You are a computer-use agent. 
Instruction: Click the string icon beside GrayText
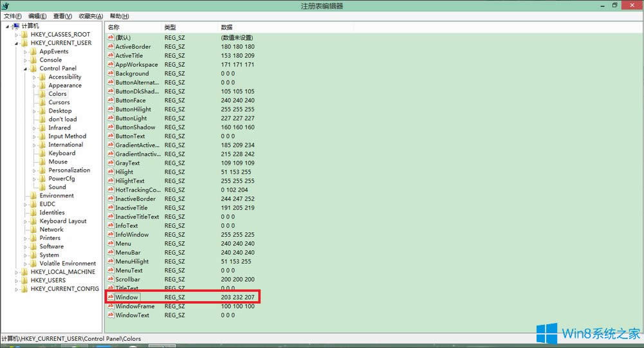pos(111,163)
